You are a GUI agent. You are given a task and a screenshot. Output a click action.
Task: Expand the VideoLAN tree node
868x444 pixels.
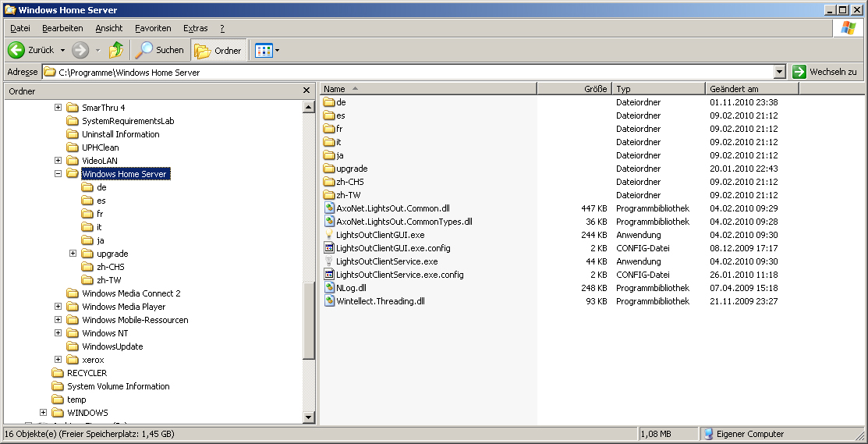click(58, 161)
